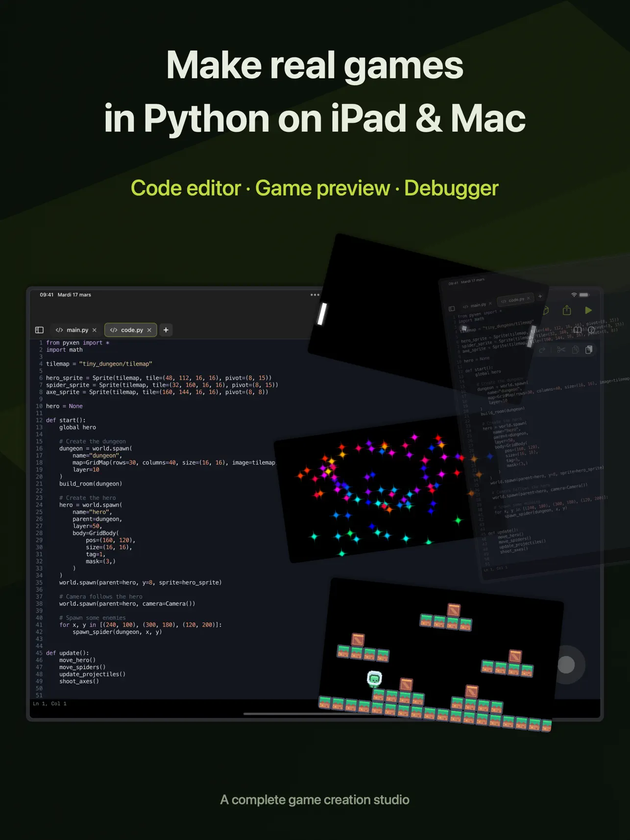Click line 'from pyxen import *'
Image resolution: width=630 pixels, height=840 pixels.
pos(78,343)
